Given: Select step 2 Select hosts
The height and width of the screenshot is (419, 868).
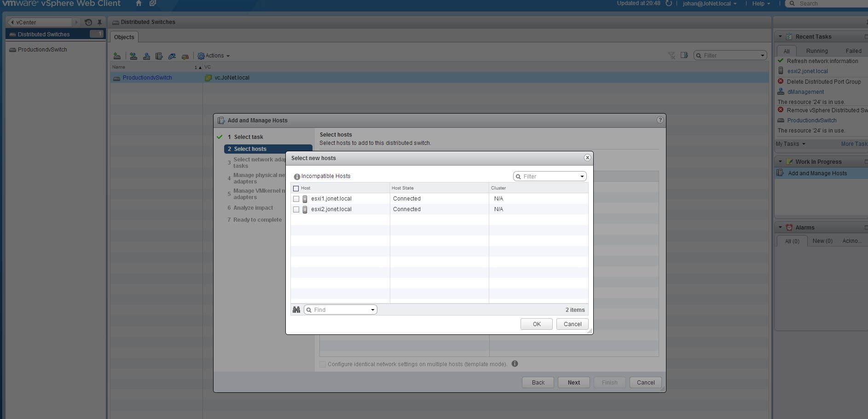Looking at the screenshot, I should click(x=268, y=149).
